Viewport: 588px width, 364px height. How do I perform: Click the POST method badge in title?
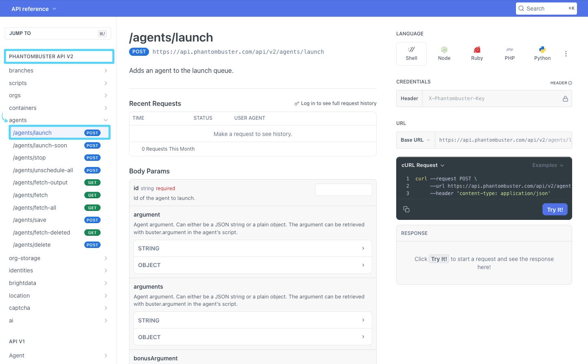tap(139, 52)
